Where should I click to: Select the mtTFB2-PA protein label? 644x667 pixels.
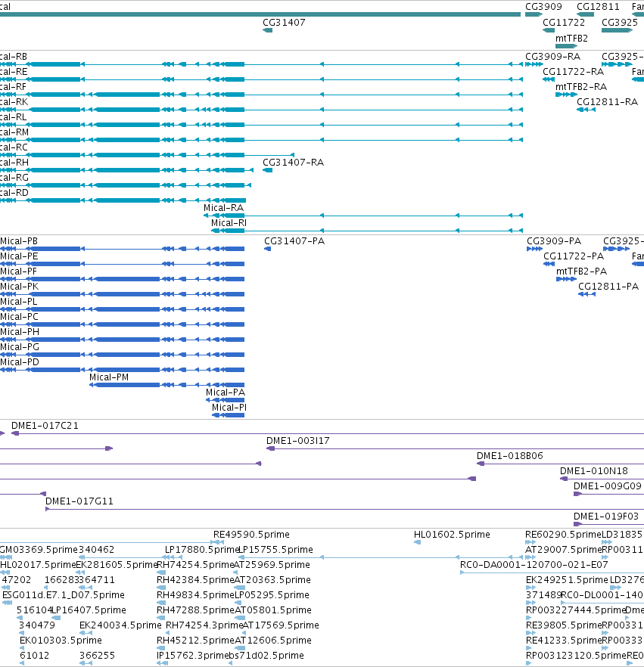[581, 271]
